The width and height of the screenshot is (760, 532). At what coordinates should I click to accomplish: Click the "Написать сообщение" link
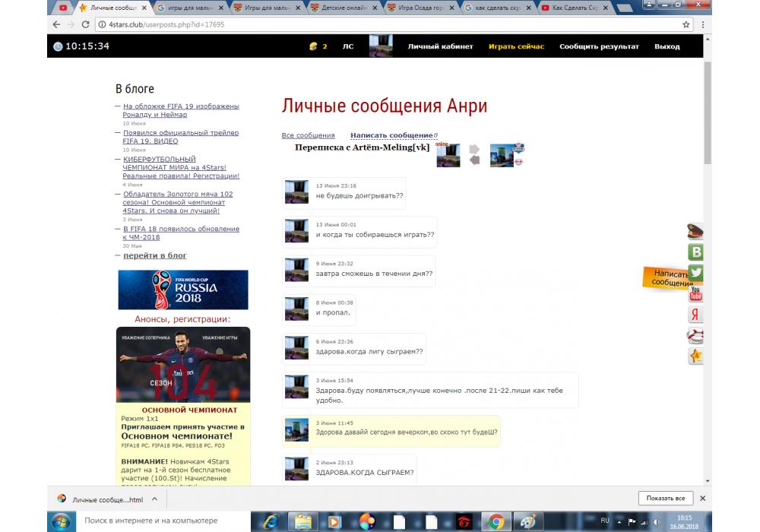tap(391, 135)
